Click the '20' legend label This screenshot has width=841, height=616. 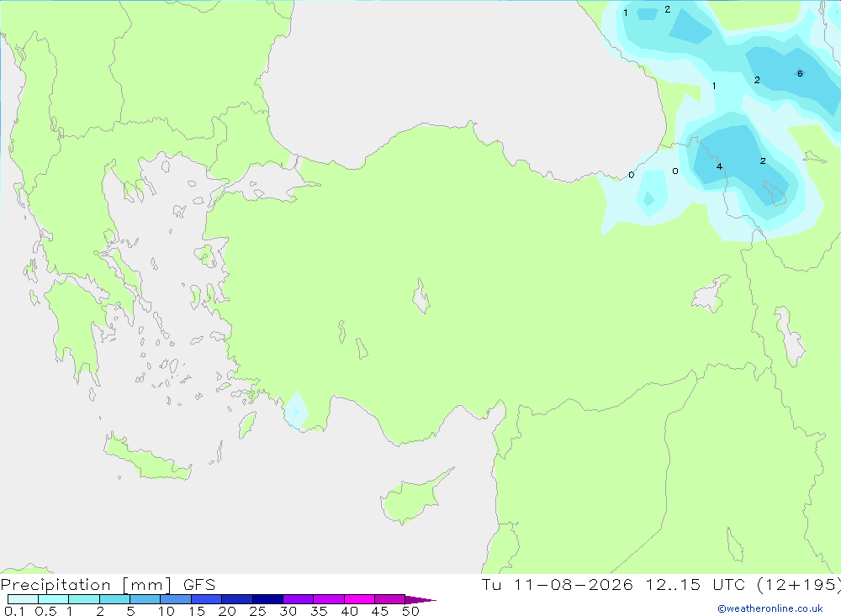pyautogui.click(x=227, y=611)
